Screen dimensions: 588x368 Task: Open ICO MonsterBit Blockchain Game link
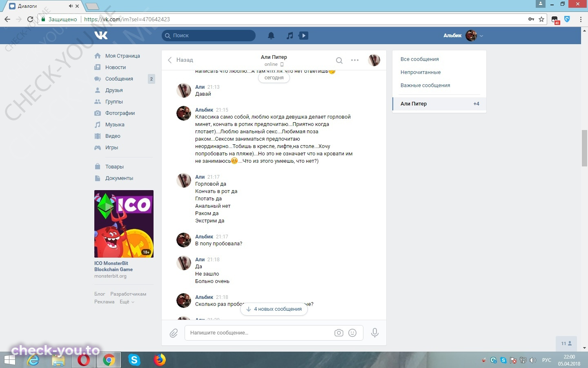point(114,266)
